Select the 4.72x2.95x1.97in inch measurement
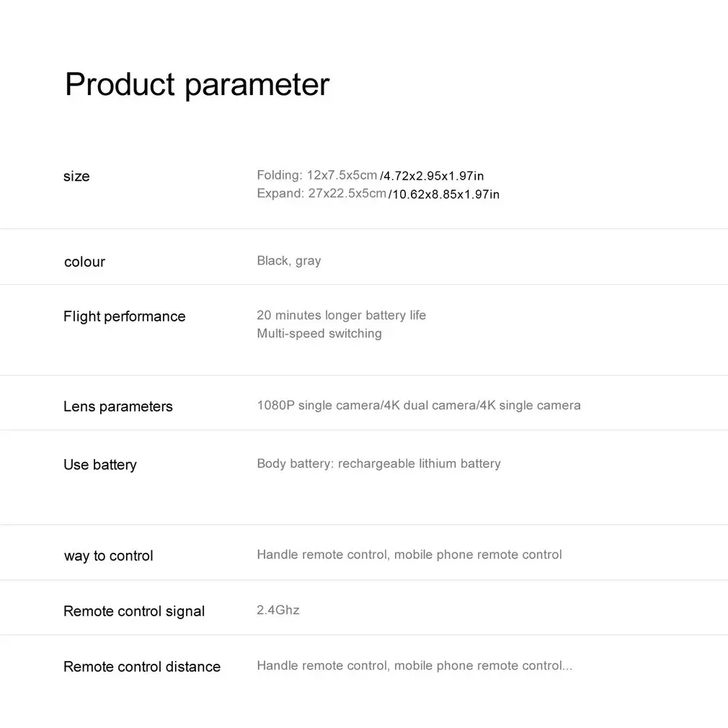 pyautogui.click(x=433, y=176)
